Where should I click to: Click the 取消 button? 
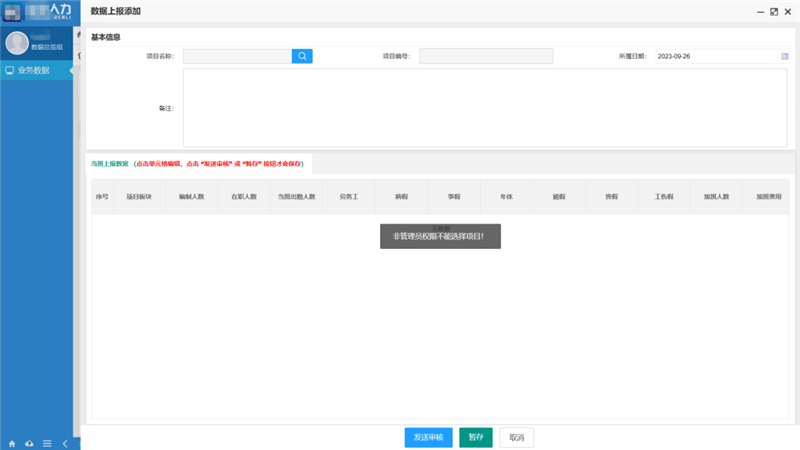[516, 437]
